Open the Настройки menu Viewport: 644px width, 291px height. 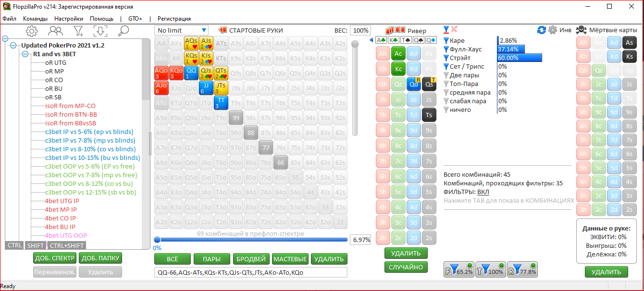point(68,19)
